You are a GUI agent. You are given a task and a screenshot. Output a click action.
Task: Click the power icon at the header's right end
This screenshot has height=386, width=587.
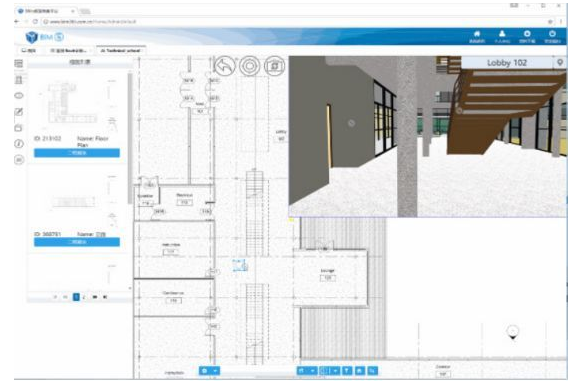click(x=552, y=34)
